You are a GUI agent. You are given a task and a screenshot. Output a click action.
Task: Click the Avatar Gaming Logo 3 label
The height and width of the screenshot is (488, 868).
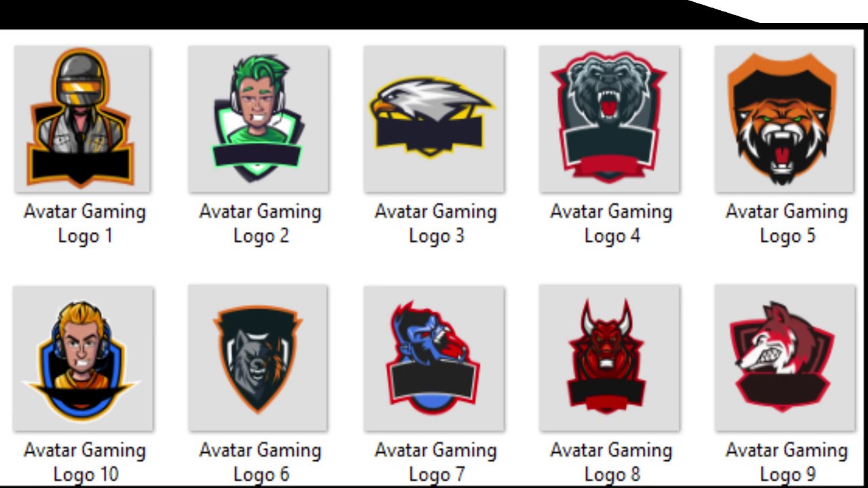(x=436, y=224)
